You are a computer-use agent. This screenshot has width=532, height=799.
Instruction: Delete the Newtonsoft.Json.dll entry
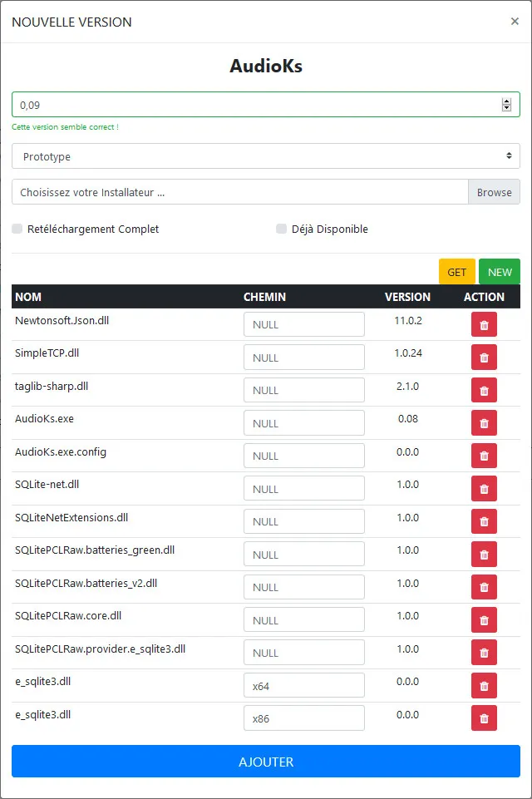point(484,324)
